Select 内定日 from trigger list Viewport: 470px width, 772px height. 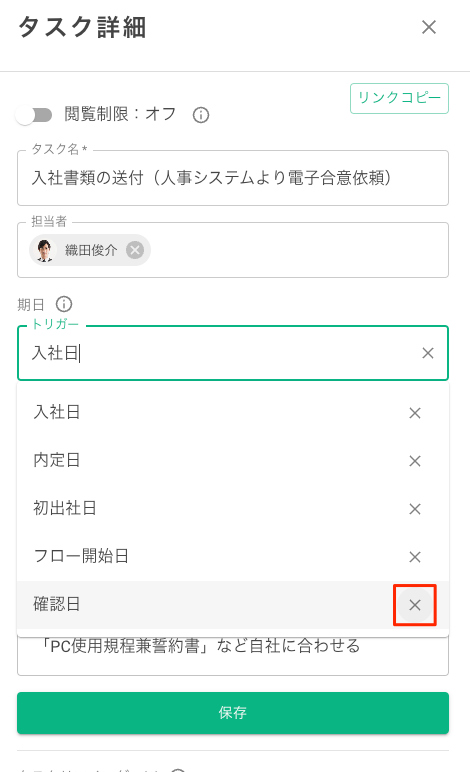click(212, 460)
